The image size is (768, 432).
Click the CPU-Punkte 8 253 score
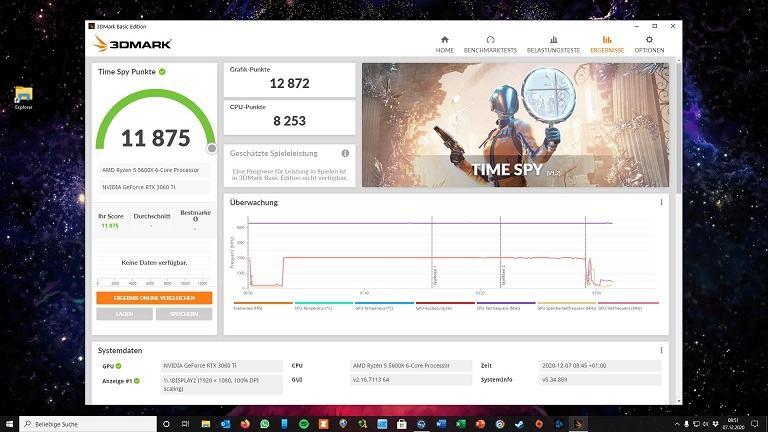pyautogui.click(x=289, y=121)
